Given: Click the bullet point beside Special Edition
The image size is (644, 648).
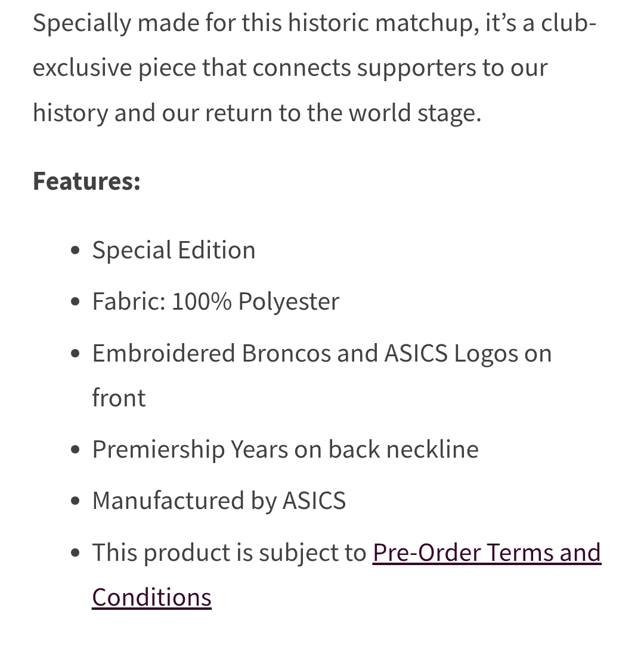Looking at the screenshot, I should (75, 251).
